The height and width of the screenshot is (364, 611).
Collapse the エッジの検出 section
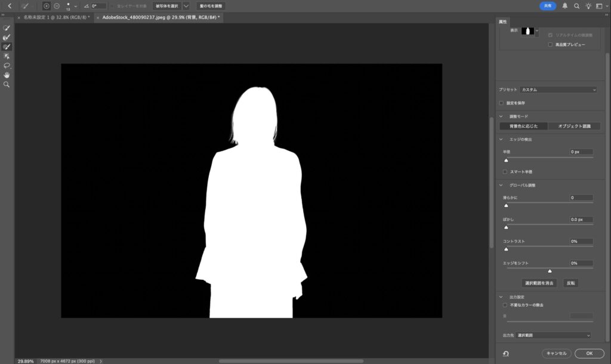click(501, 139)
